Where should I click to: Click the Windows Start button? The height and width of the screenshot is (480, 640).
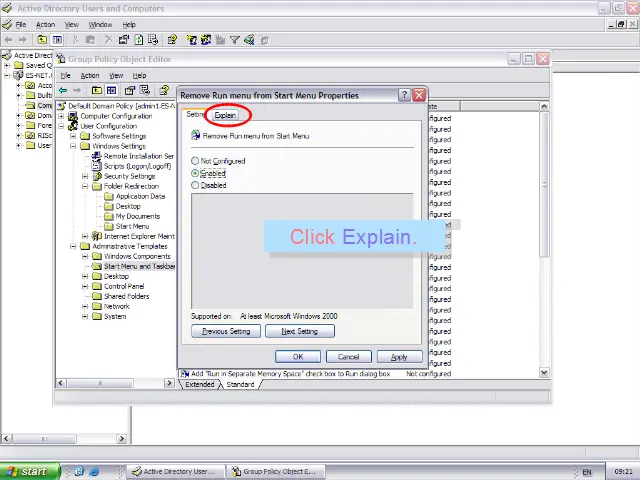coord(29,471)
